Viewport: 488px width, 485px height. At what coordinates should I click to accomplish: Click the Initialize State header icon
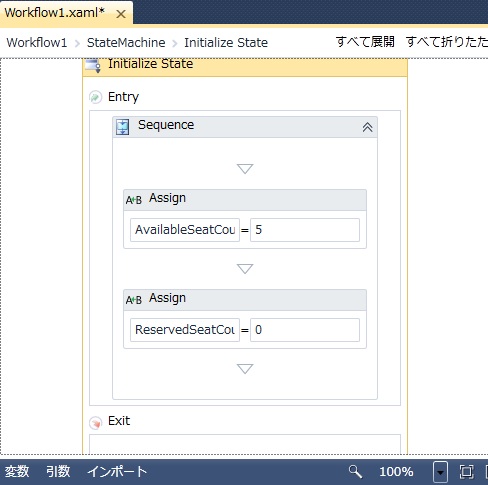click(93, 65)
